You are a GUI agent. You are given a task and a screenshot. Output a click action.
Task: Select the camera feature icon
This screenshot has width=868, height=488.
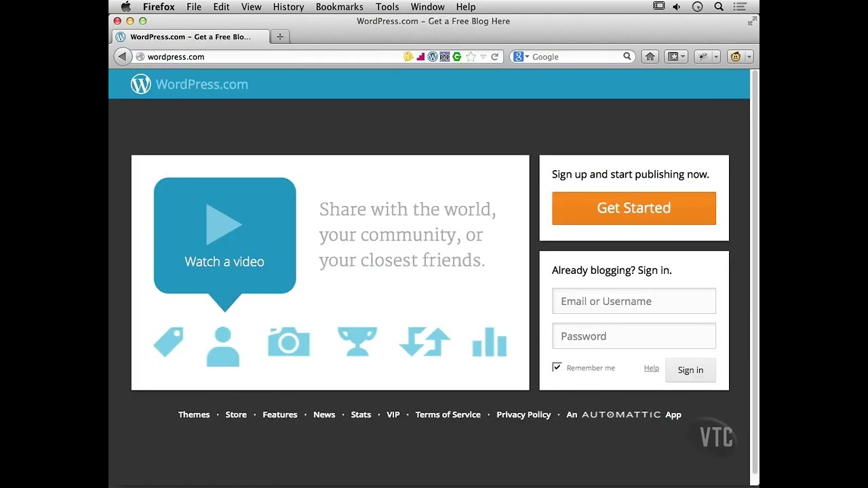(289, 342)
